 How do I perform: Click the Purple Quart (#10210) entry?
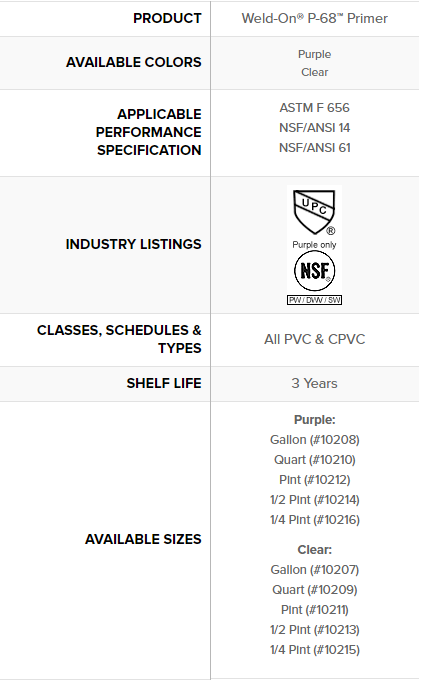coord(315,460)
